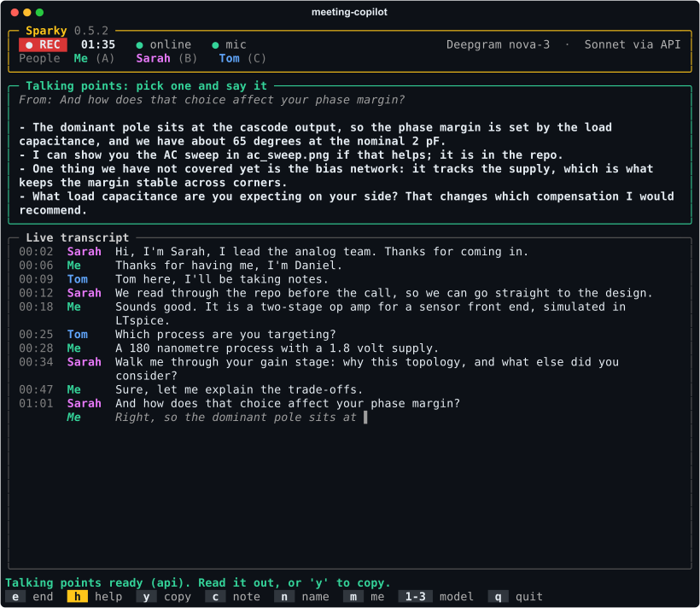Click the 'n' name key badge
This screenshot has width=700, height=608.
point(284,596)
